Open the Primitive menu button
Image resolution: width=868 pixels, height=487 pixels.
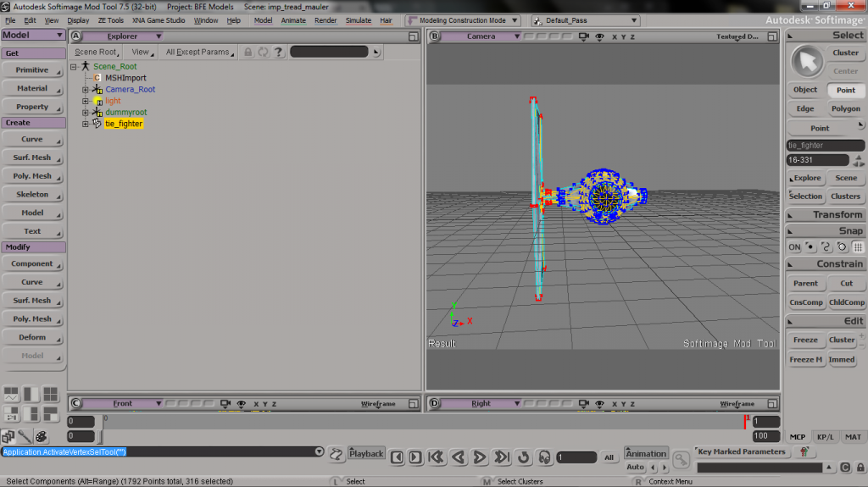coord(32,70)
